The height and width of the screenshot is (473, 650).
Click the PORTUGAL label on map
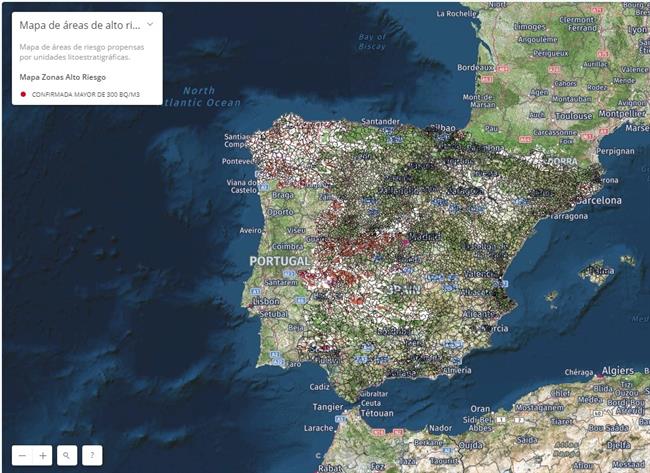tap(280, 260)
